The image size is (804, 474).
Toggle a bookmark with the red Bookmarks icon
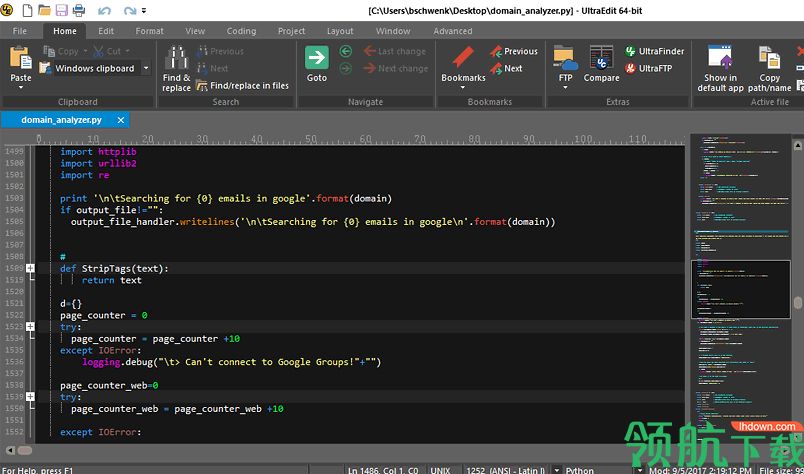coord(464,57)
